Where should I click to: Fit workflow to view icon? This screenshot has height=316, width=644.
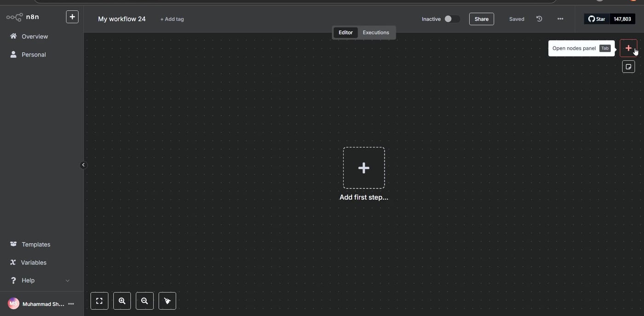click(99, 301)
